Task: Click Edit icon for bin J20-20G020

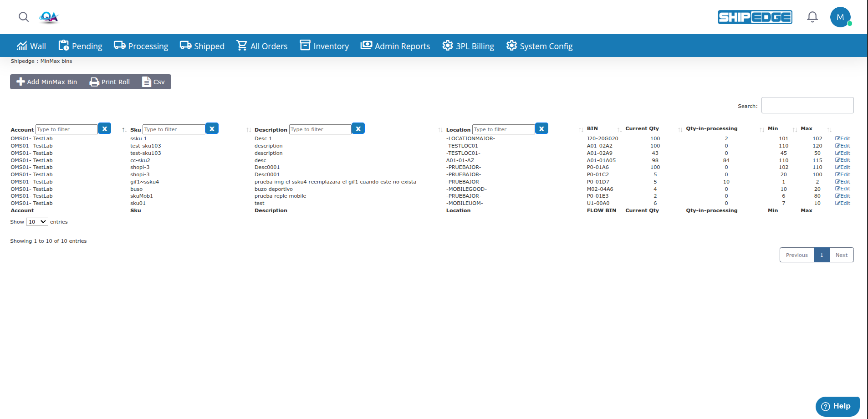Action: [842, 138]
